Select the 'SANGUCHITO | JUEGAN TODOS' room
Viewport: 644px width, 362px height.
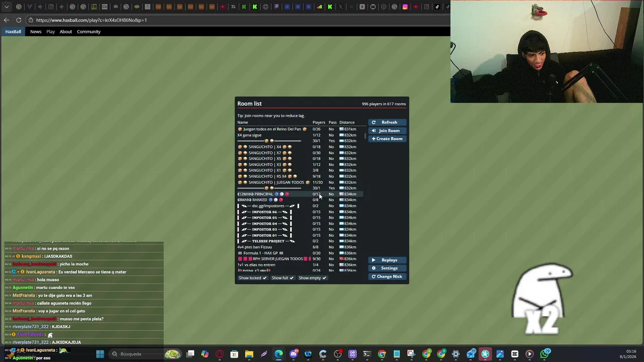(x=300, y=182)
